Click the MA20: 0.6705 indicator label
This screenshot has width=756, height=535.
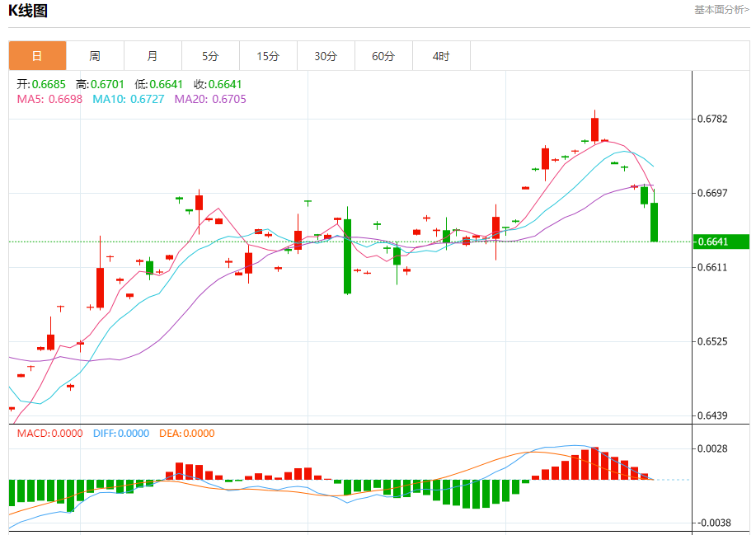(x=210, y=99)
